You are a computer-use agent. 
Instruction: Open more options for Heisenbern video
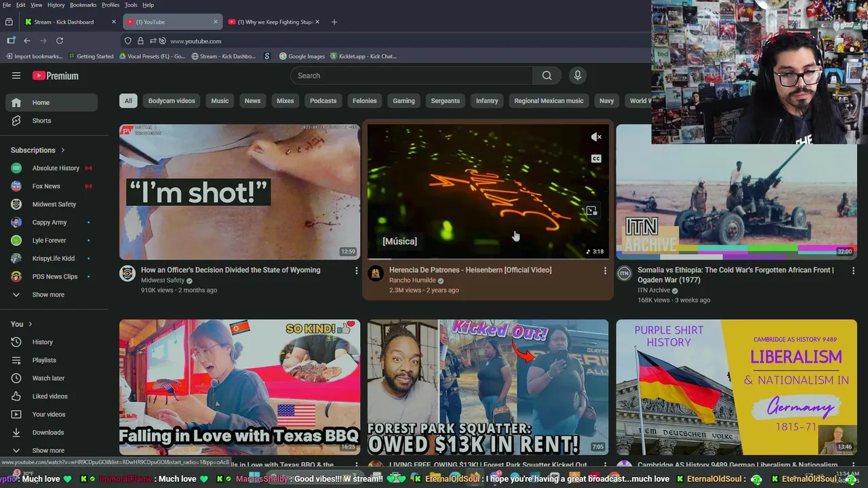pos(605,270)
